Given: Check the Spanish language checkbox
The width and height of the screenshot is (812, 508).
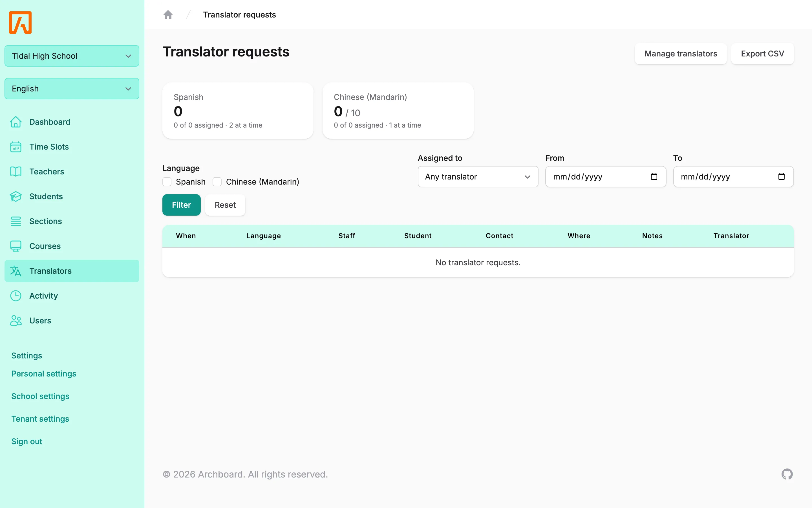Looking at the screenshot, I should [167, 182].
